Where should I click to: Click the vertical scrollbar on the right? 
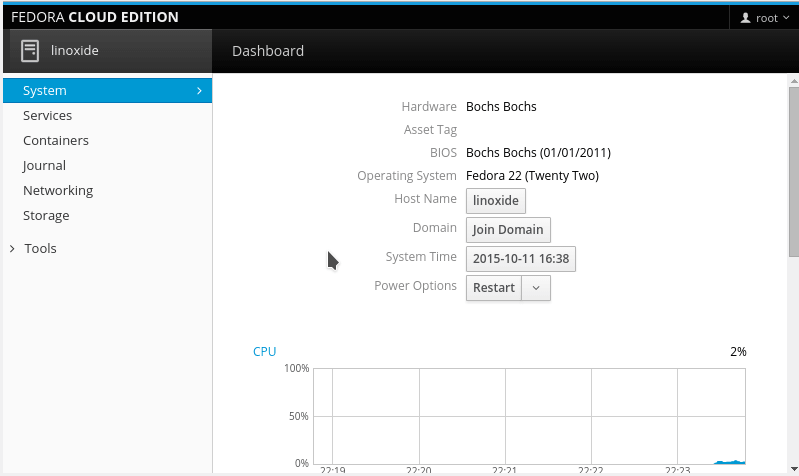click(x=793, y=170)
